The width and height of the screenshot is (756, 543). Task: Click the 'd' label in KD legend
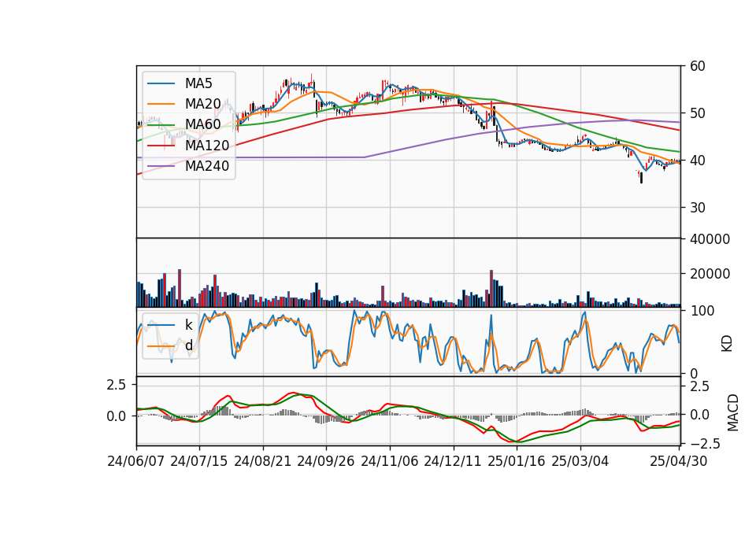(x=188, y=345)
